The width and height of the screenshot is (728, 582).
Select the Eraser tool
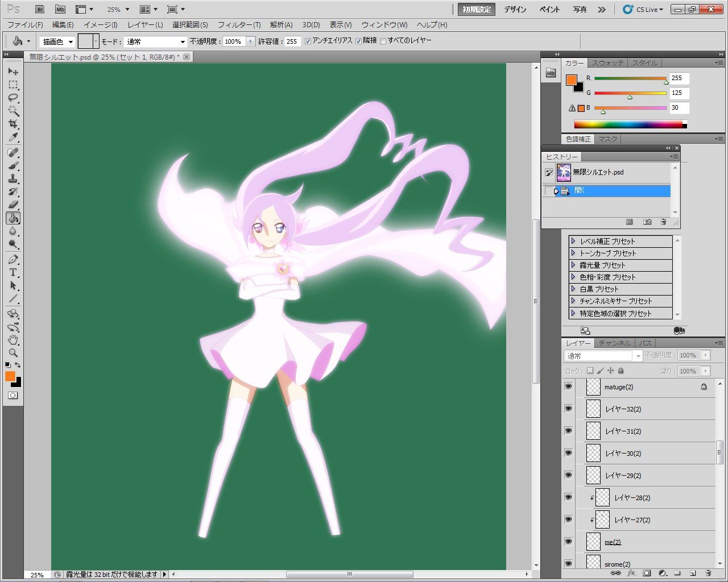(x=13, y=205)
